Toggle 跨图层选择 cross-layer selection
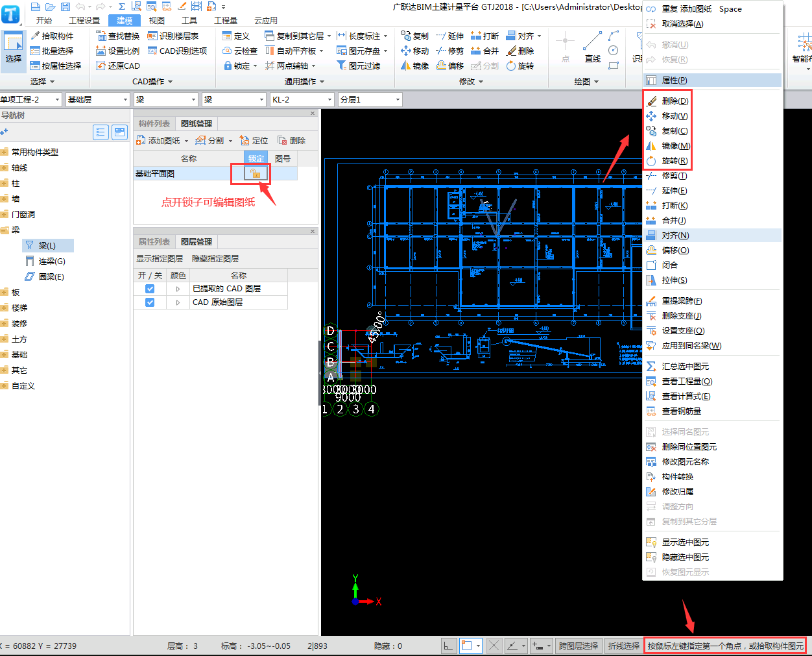Viewport: 812px width, 656px height. [x=579, y=646]
